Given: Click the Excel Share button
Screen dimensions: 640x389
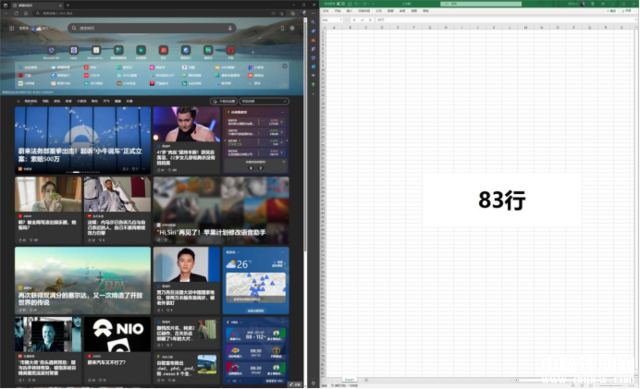Looking at the screenshot, I should 628,11.
